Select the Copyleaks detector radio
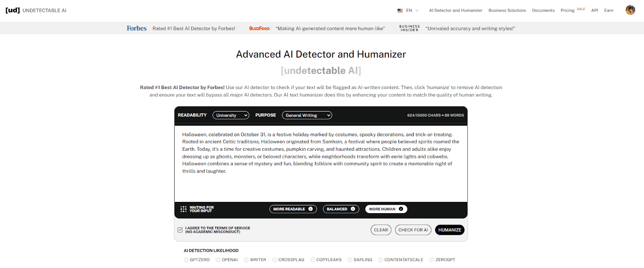The height and width of the screenshot is (268, 644). pos(312,260)
